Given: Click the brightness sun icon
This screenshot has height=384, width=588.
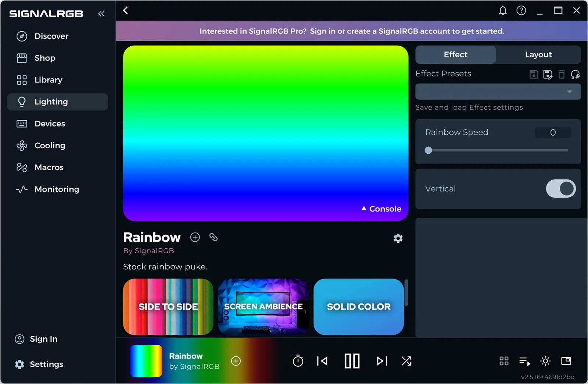Looking at the screenshot, I should pyautogui.click(x=545, y=361).
